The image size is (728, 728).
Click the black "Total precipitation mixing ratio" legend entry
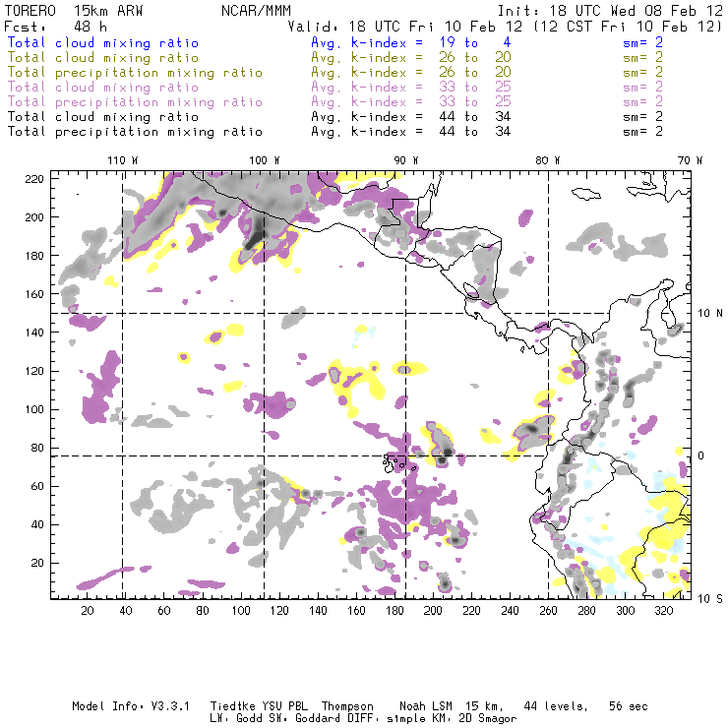coord(135,132)
